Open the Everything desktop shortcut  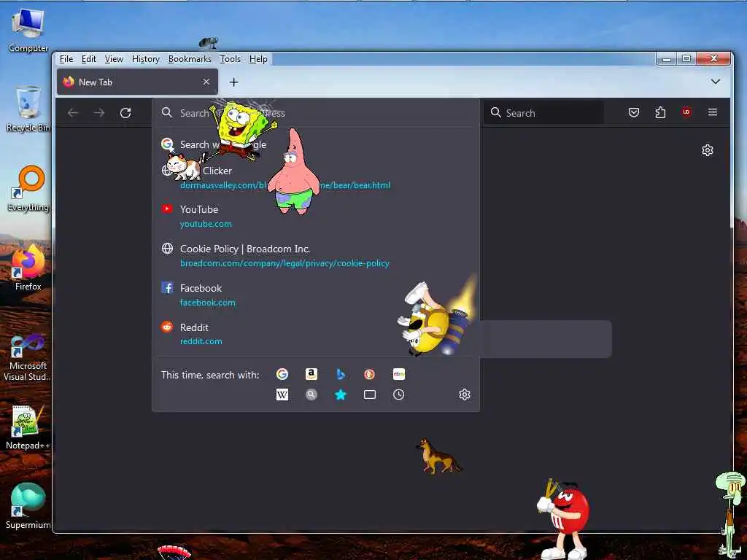click(28, 189)
